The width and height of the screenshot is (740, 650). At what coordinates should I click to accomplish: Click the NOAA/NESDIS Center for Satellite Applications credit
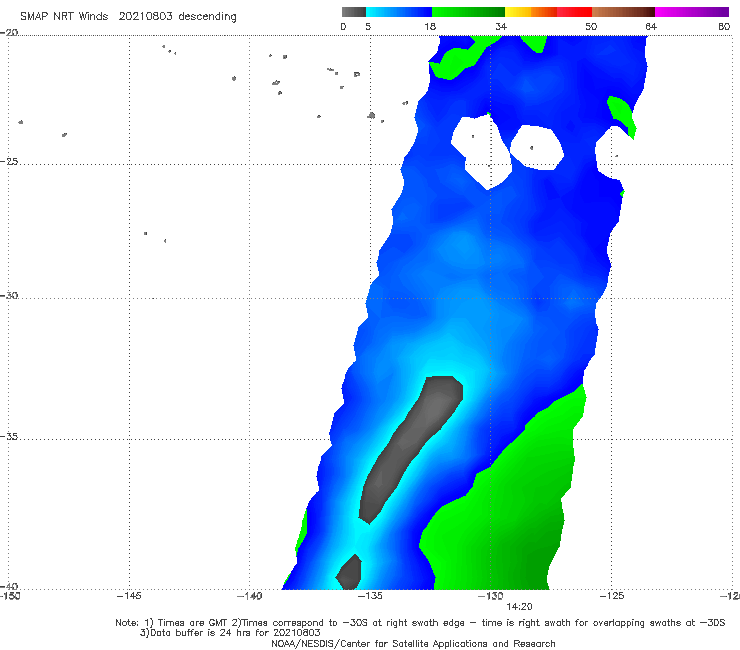[x=413, y=643]
